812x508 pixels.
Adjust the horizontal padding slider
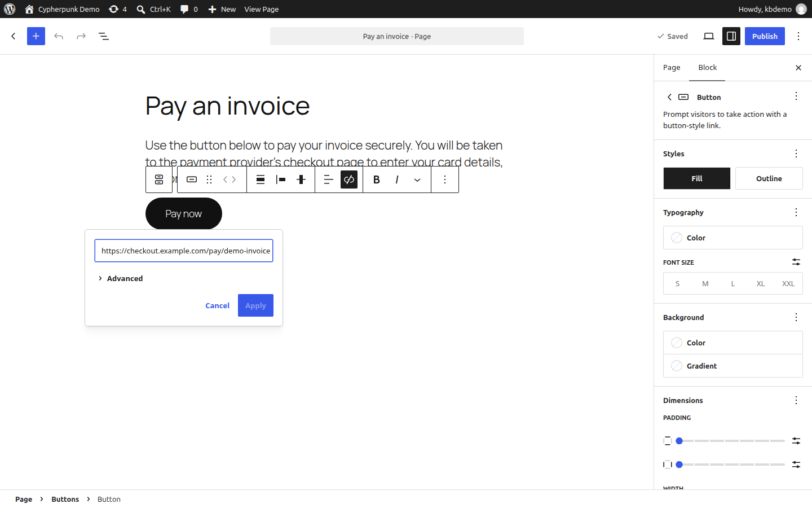coord(731,465)
